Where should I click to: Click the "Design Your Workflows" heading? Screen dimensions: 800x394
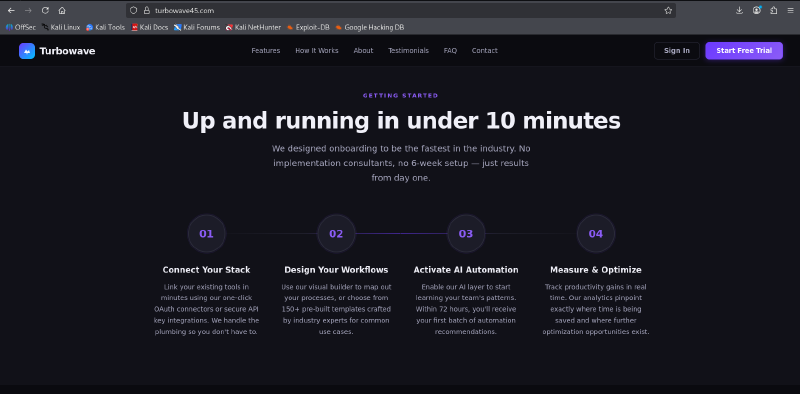pos(336,269)
